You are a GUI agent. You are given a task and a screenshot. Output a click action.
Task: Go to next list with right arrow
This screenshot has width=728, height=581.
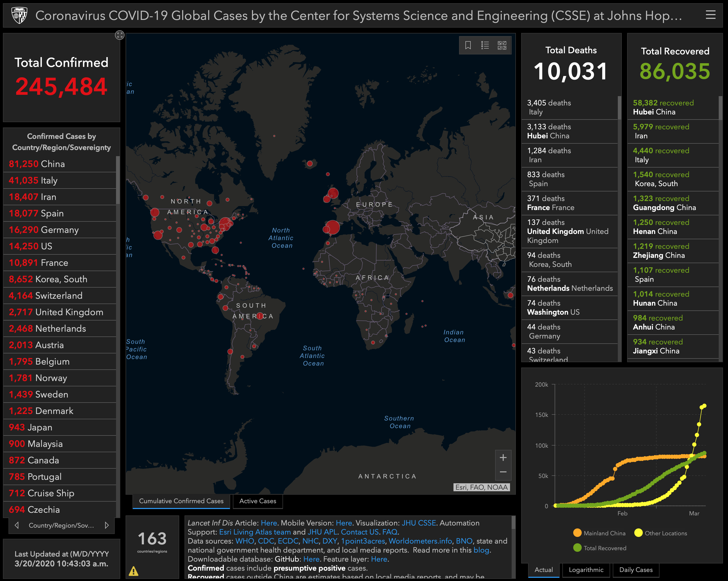pos(107,525)
